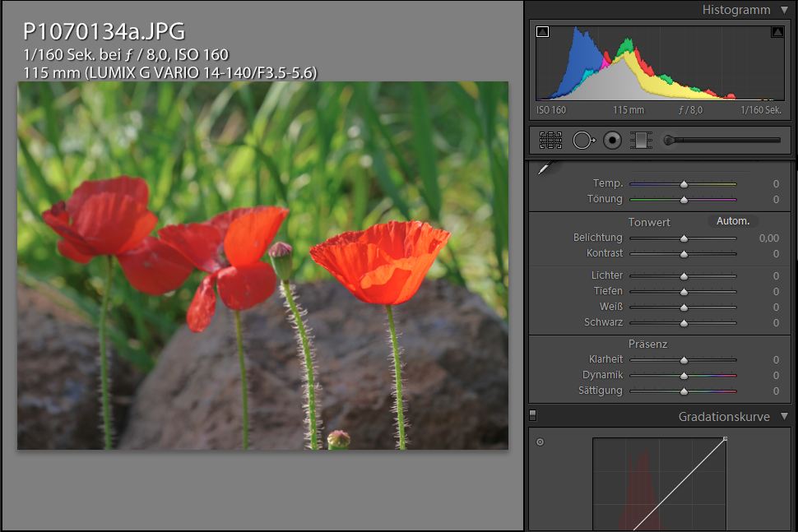This screenshot has width=798, height=532.
Task: Edit the Sättigung value field
Action: [x=776, y=391]
